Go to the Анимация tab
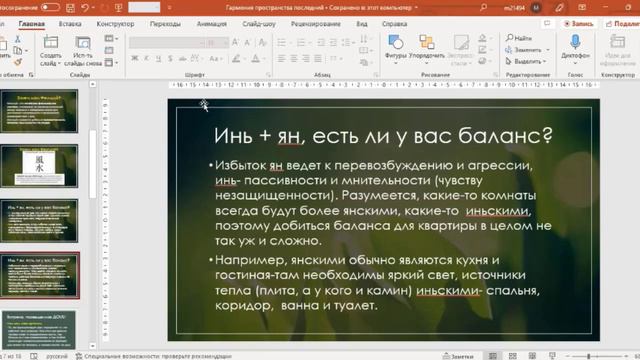The width and height of the screenshot is (640, 360). click(211, 24)
